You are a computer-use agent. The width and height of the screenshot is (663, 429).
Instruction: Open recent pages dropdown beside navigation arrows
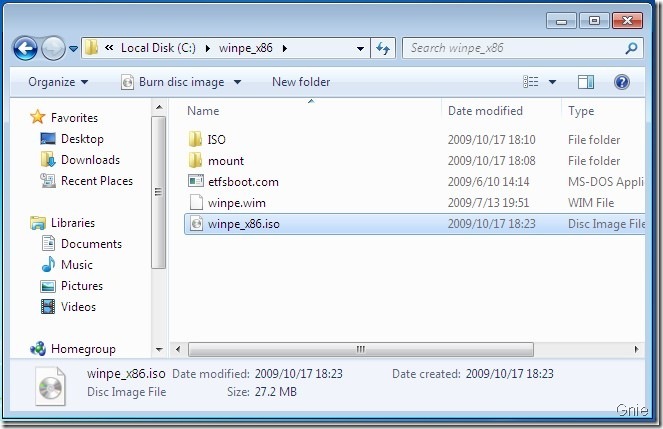(74, 49)
